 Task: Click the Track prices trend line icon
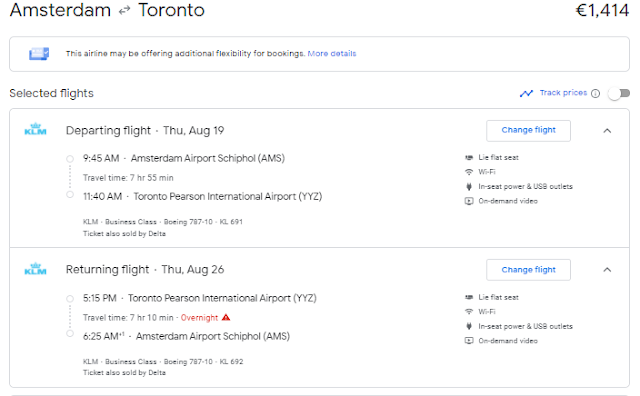[x=527, y=93]
